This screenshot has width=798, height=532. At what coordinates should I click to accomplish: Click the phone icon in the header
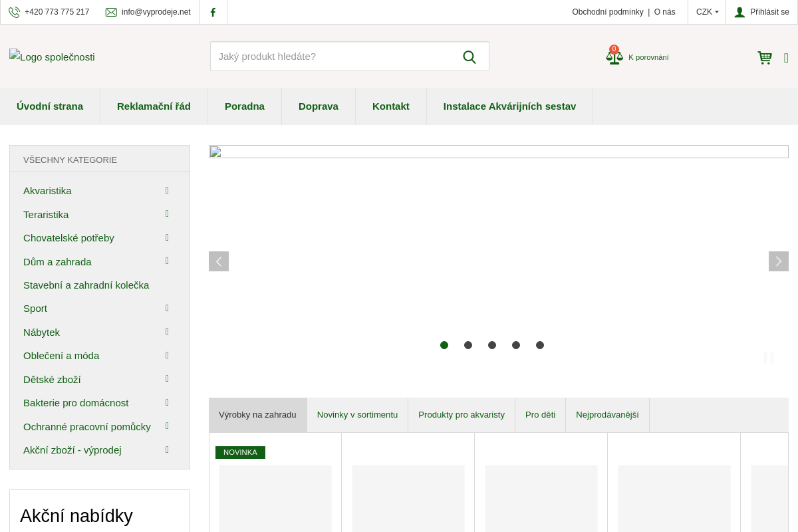[15, 12]
